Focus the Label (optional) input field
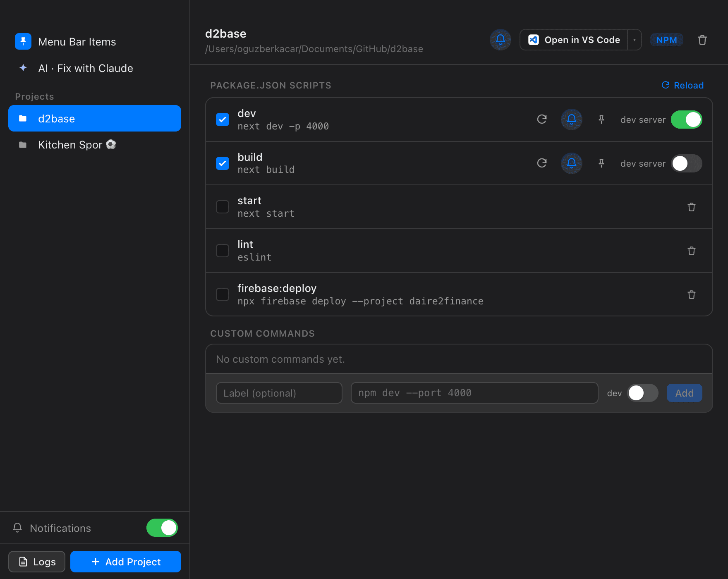 pyautogui.click(x=279, y=393)
